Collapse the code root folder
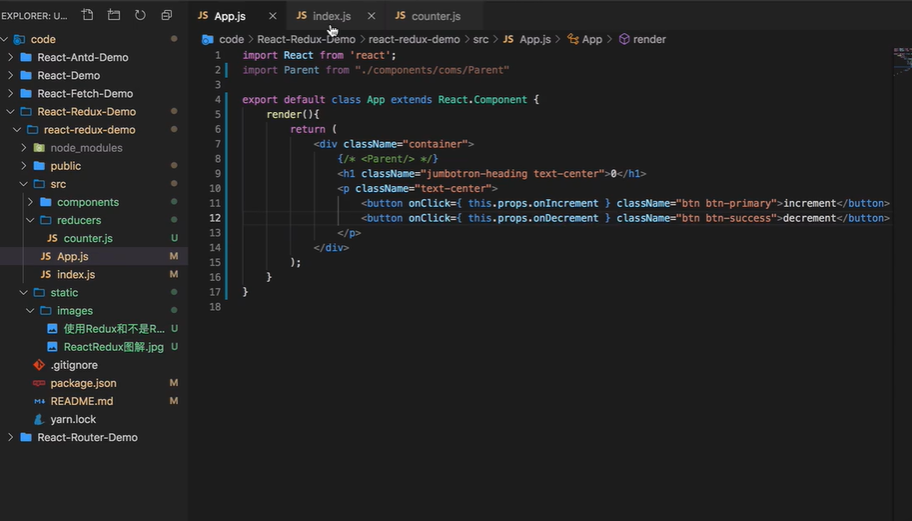The width and height of the screenshot is (912, 521). pyautogui.click(x=5, y=39)
